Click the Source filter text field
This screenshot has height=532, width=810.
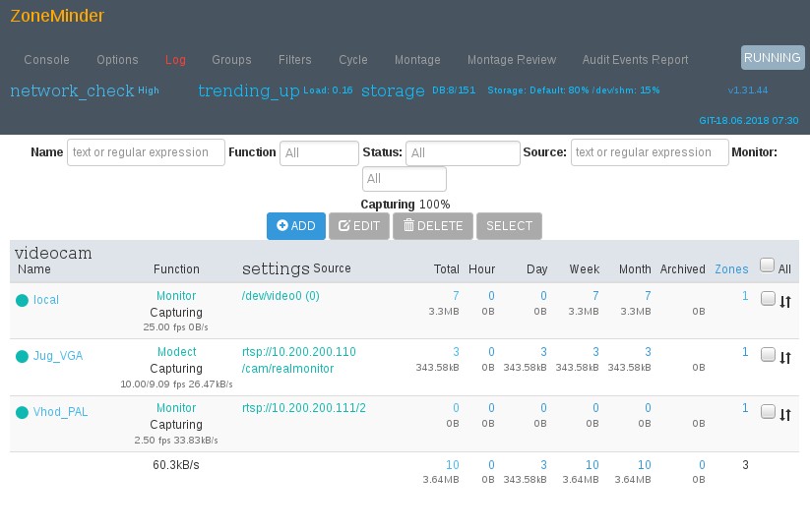tap(650, 152)
